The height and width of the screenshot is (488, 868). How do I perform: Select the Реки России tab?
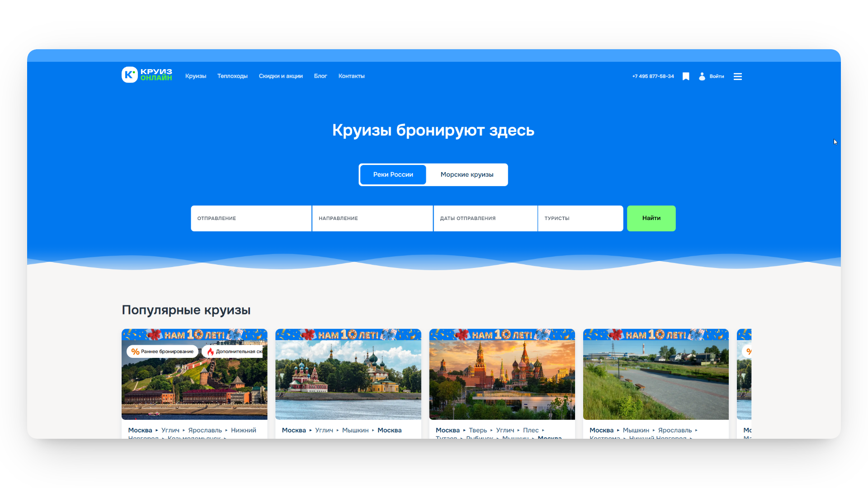click(393, 174)
